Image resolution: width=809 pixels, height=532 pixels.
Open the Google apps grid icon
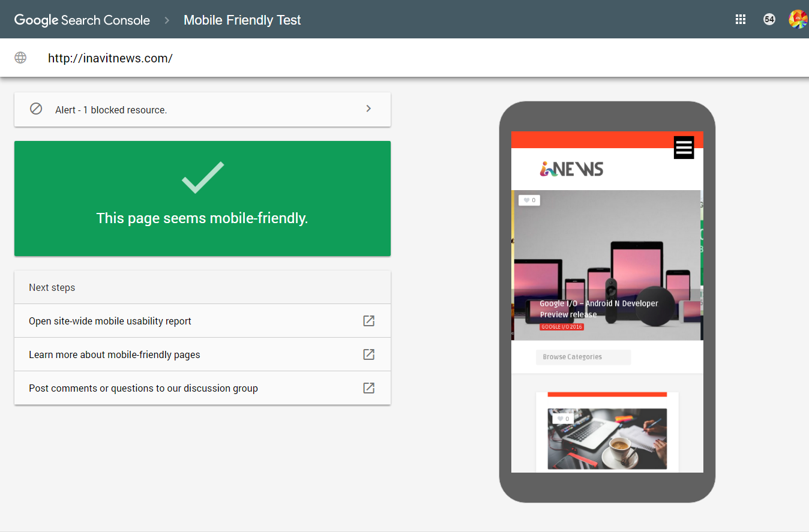(x=740, y=19)
